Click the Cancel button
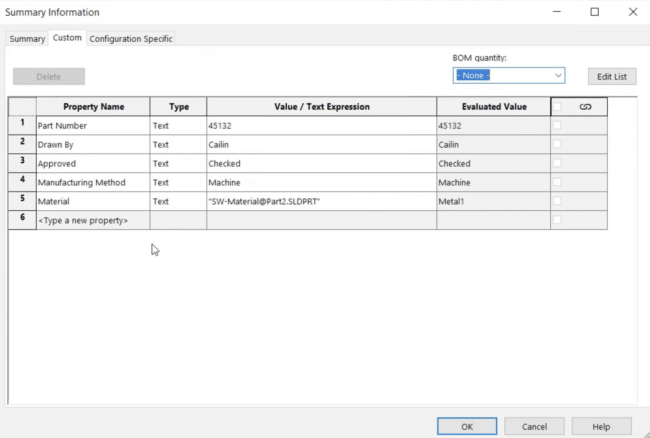The height and width of the screenshot is (438, 650). (x=534, y=426)
